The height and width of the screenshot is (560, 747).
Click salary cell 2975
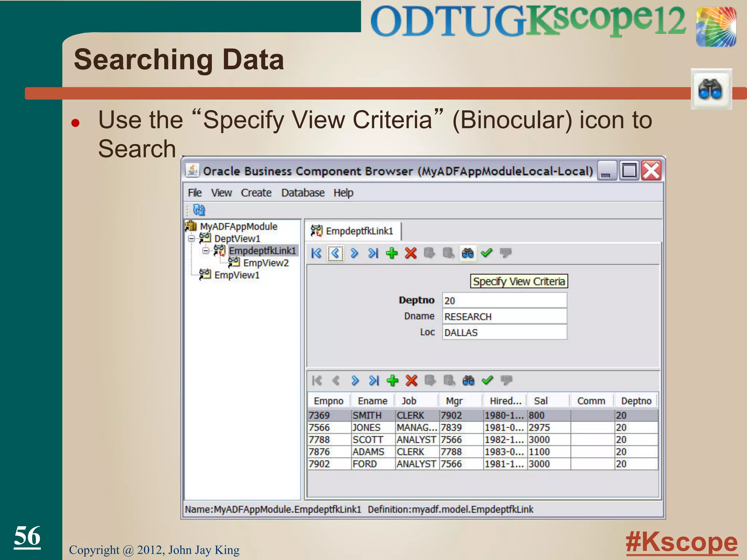[x=549, y=427]
